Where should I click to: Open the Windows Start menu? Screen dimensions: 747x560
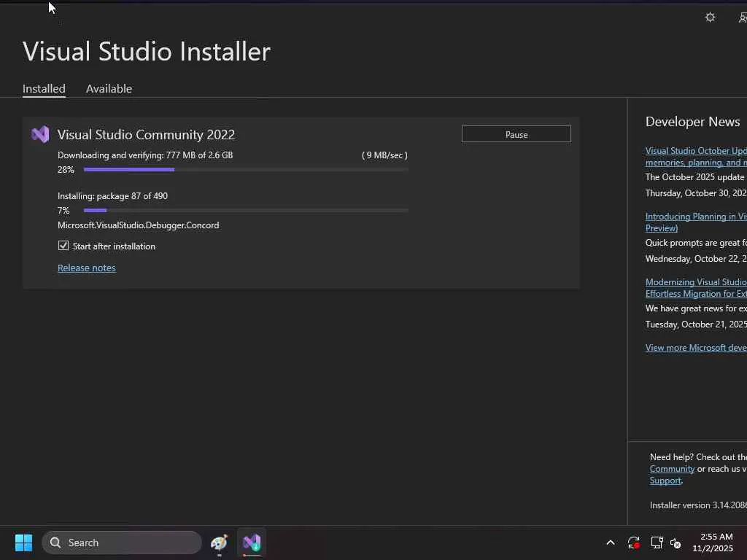(23, 542)
